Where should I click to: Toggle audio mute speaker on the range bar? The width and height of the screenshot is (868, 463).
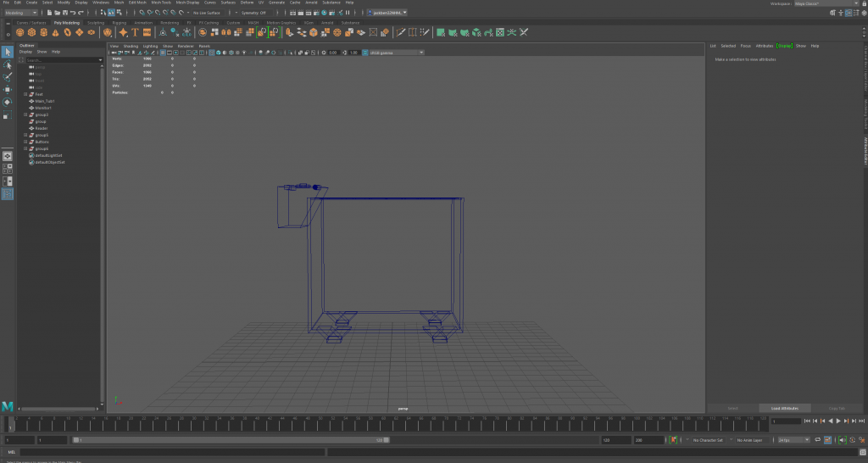pos(842,440)
